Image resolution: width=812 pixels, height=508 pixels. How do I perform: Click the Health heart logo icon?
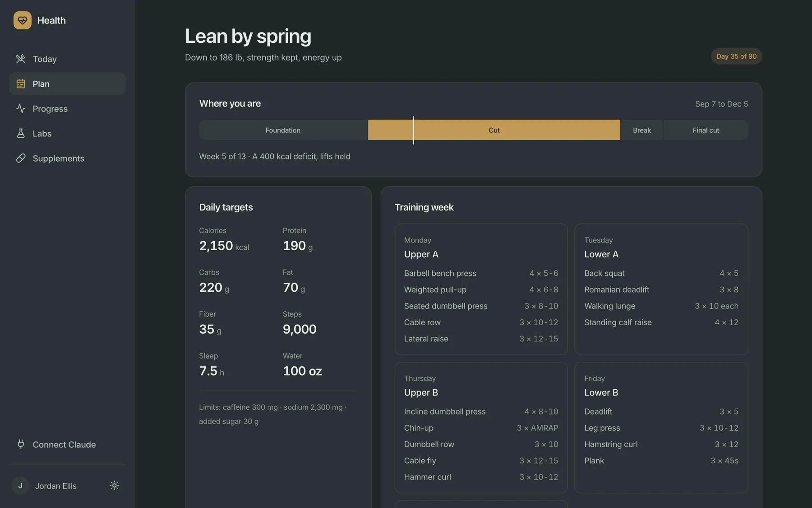23,20
